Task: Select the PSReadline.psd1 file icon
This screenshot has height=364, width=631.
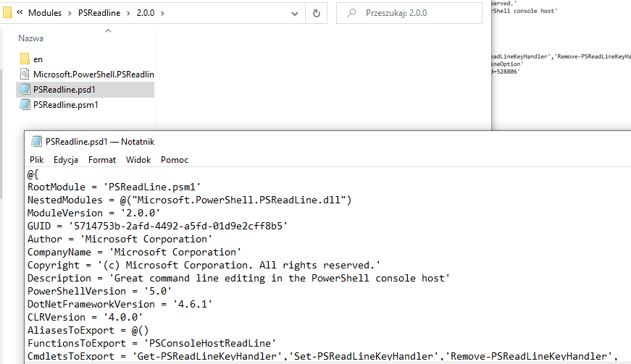Action: [25, 89]
